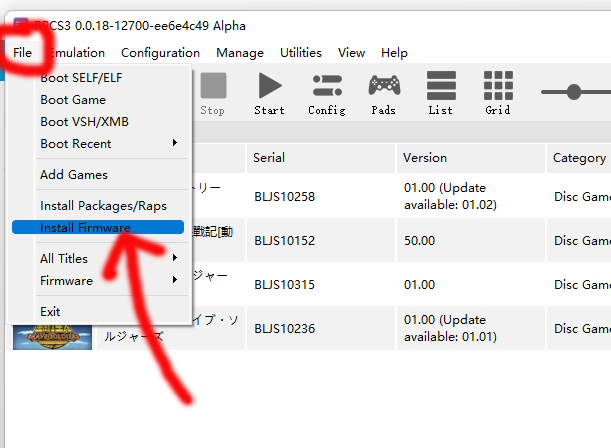Viewport: 611px width, 448px height.
Task: Click version cell with update 01.02
Action: coord(471,196)
